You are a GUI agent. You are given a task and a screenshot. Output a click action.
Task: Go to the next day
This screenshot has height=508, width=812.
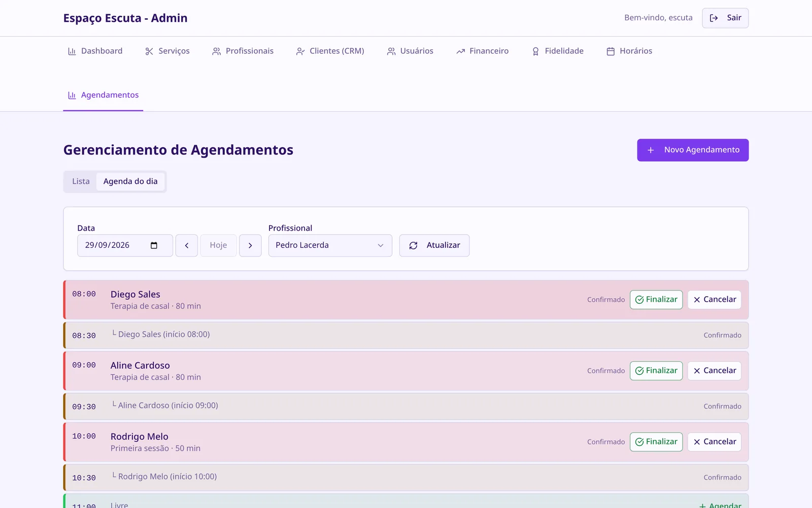tap(250, 245)
